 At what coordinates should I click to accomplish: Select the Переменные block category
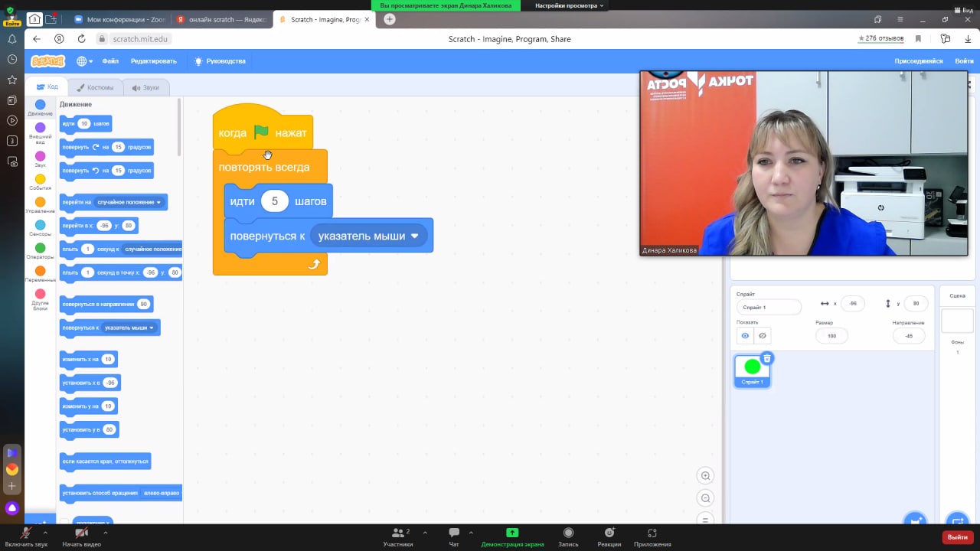tap(40, 274)
